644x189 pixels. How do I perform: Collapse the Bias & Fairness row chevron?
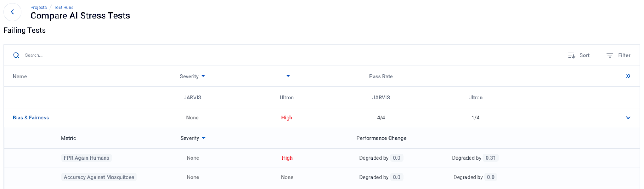pyautogui.click(x=628, y=118)
